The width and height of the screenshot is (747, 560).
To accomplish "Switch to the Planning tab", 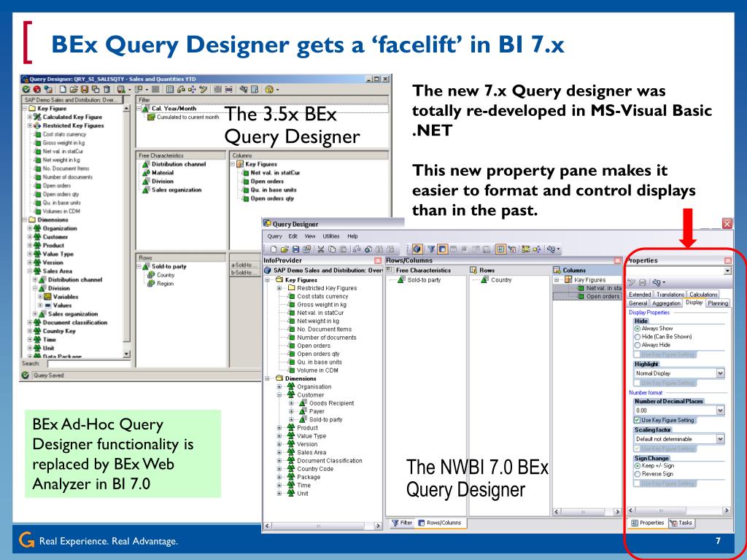I will (x=718, y=303).
